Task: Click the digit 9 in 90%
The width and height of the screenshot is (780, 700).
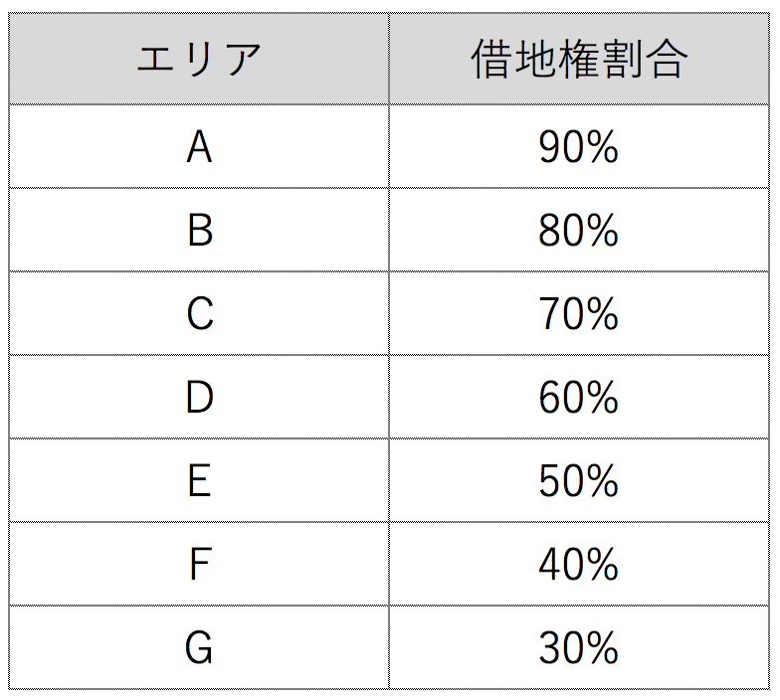Action: [549, 147]
